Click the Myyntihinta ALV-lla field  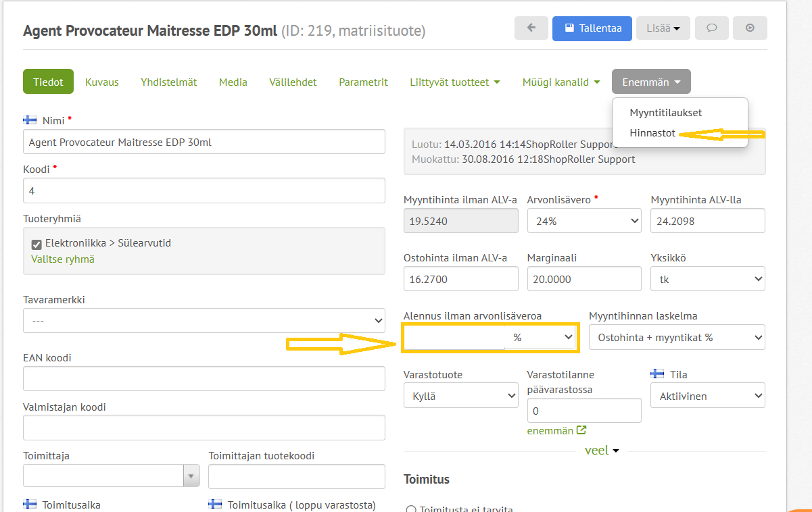point(708,221)
